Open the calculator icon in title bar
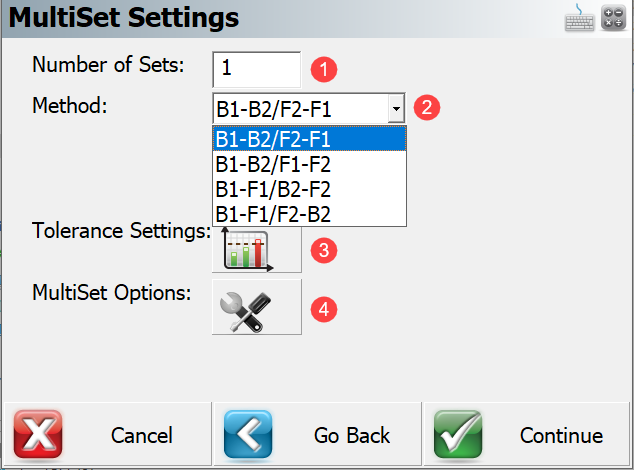Screen dimensions: 634x470 613,18
